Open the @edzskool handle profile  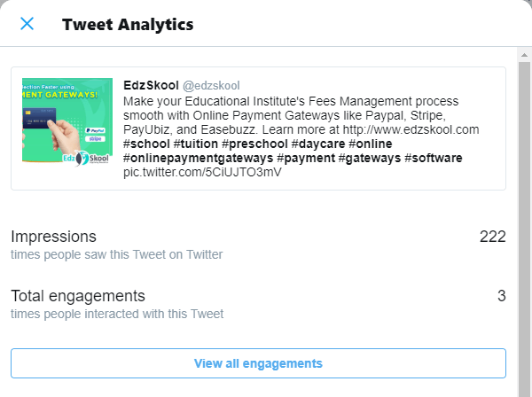pos(211,86)
